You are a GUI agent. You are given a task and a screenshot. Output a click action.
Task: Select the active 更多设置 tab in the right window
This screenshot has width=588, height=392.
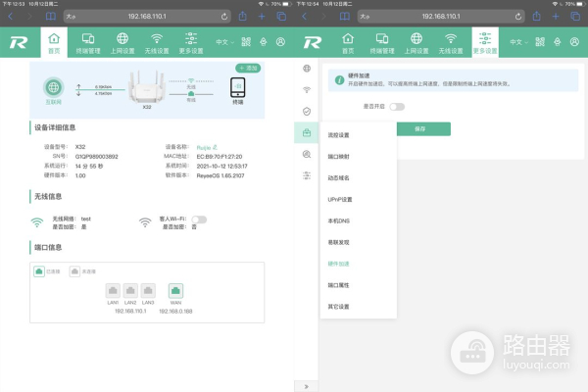tap(485, 43)
